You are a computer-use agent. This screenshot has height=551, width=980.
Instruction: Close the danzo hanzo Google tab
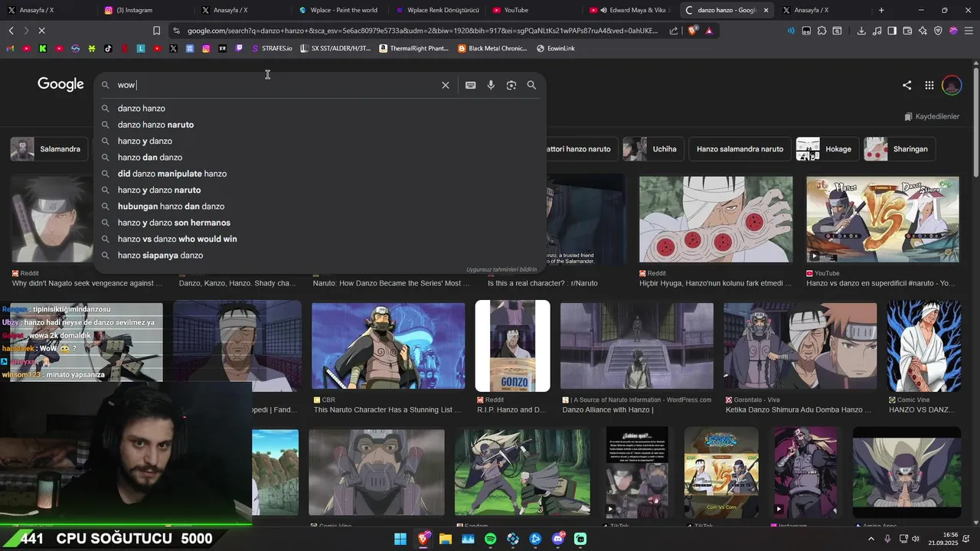[x=766, y=10]
